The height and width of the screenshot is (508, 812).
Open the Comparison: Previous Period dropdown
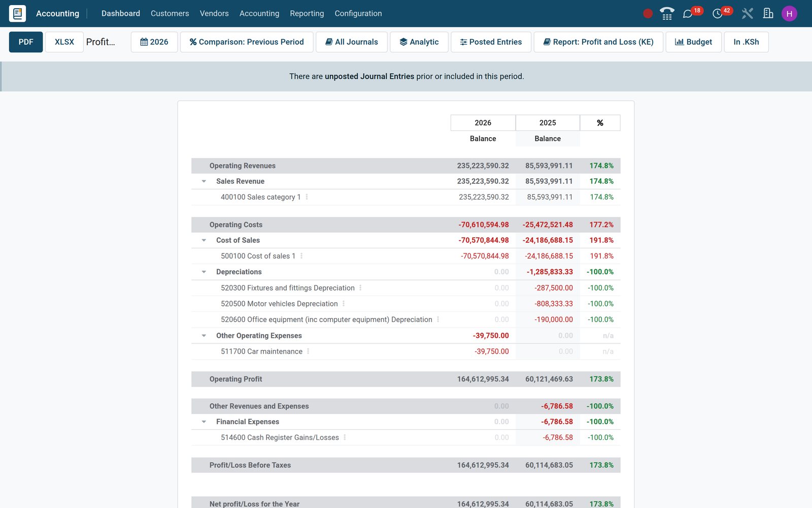[x=247, y=42]
